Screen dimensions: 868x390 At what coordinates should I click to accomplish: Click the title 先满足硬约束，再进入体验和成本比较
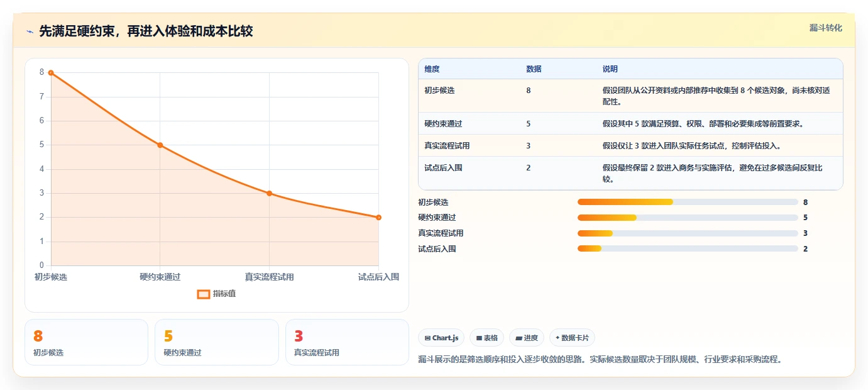(146, 31)
